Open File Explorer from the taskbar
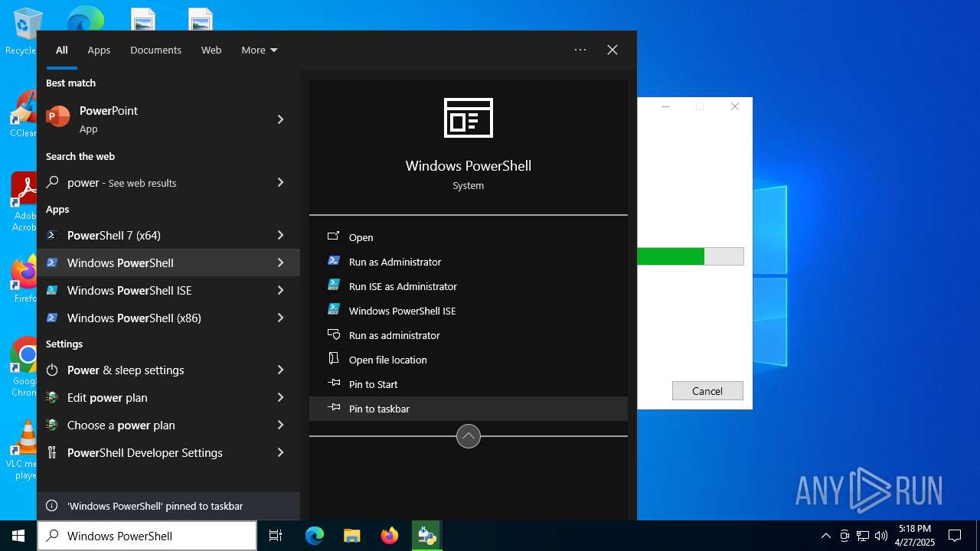This screenshot has height=551, width=980. click(351, 536)
